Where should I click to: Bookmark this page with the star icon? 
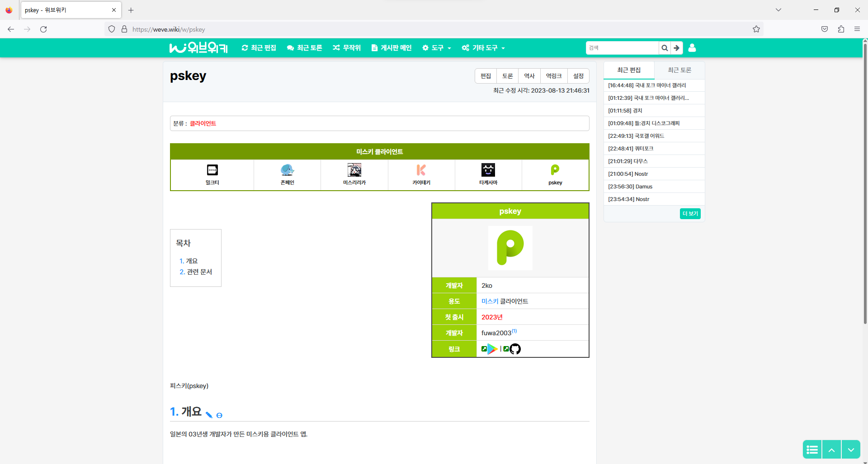pos(756,29)
